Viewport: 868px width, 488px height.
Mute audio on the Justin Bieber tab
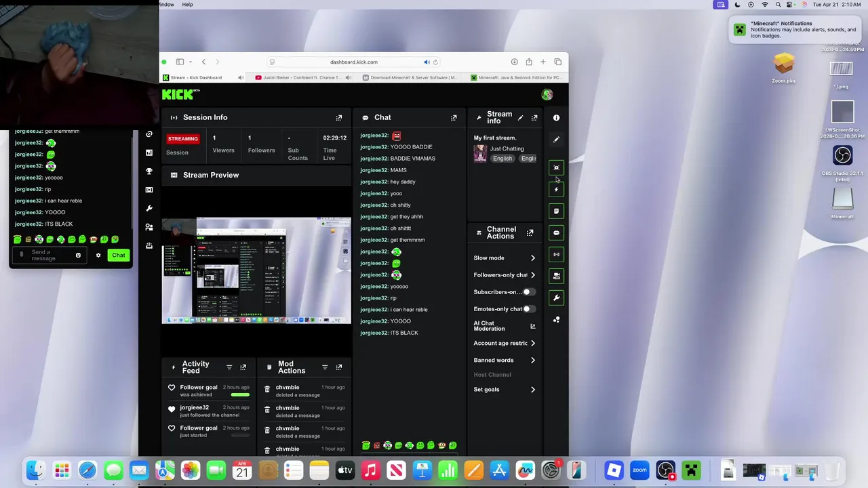point(348,78)
